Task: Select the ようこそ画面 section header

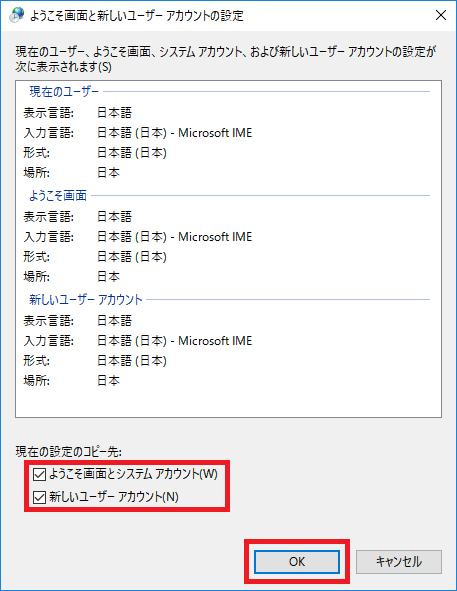Action: [x=58, y=195]
